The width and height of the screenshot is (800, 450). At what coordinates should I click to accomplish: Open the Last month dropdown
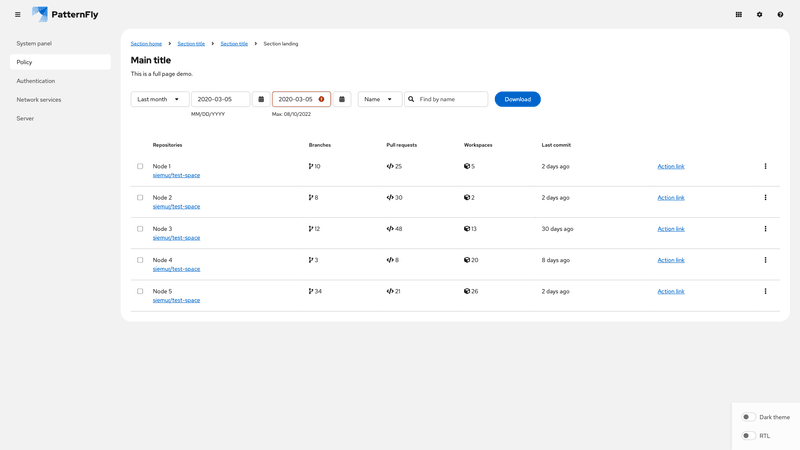[160, 99]
